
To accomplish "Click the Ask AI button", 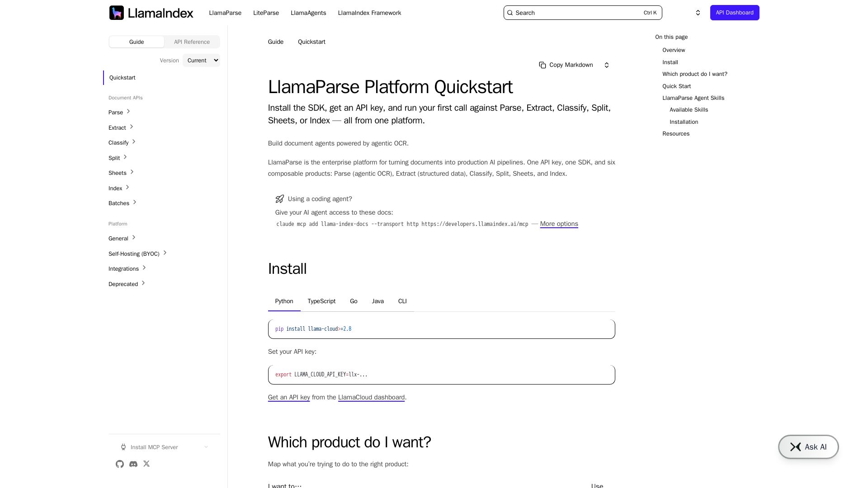I will (x=808, y=447).
